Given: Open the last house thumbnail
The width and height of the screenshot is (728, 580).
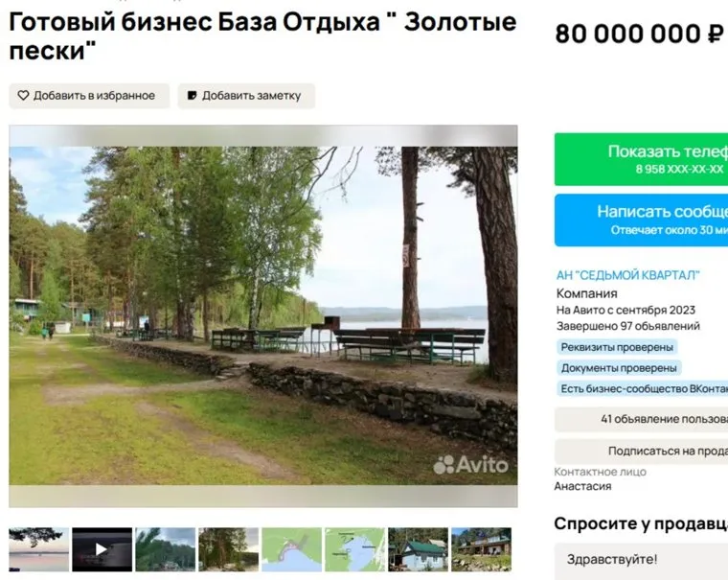Looking at the screenshot, I should point(482,549).
